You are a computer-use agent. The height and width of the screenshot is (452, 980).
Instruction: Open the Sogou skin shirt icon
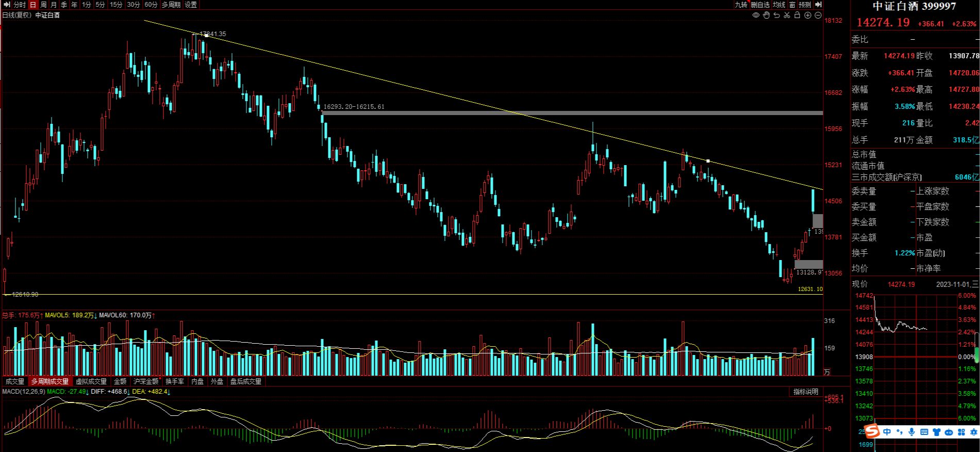[937, 432]
